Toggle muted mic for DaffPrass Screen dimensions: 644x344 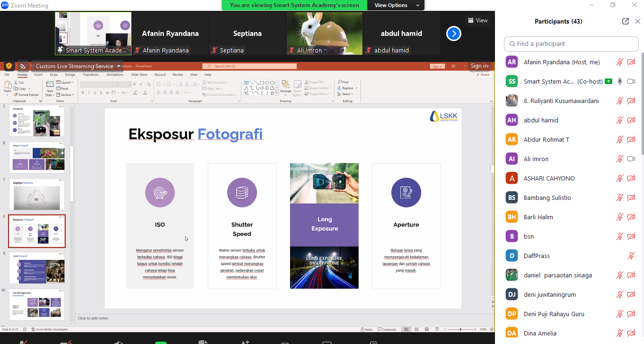click(631, 256)
